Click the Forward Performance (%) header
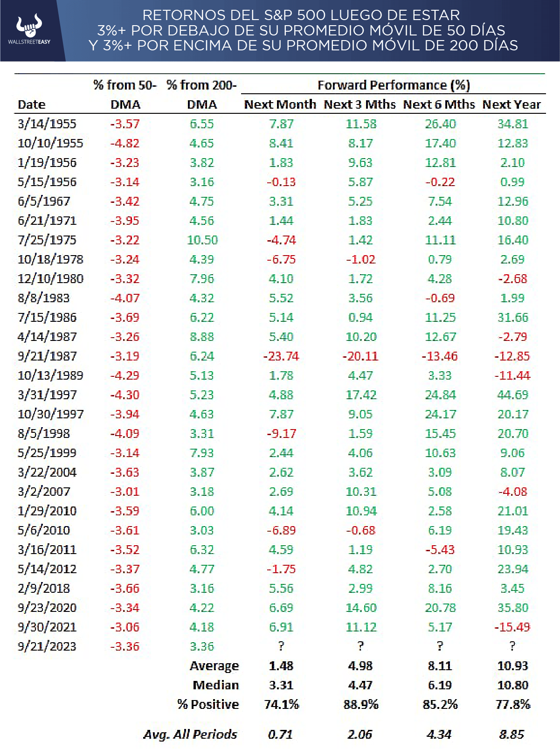 coord(394,85)
